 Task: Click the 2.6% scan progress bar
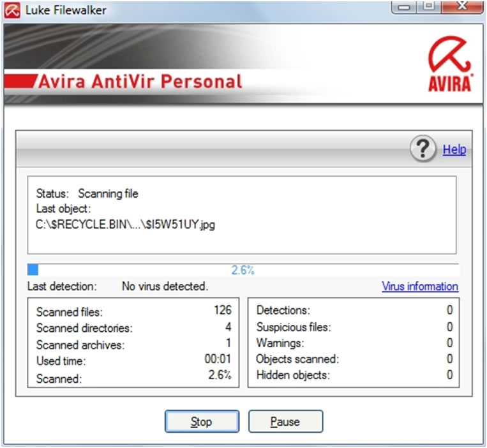(x=243, y=269)
